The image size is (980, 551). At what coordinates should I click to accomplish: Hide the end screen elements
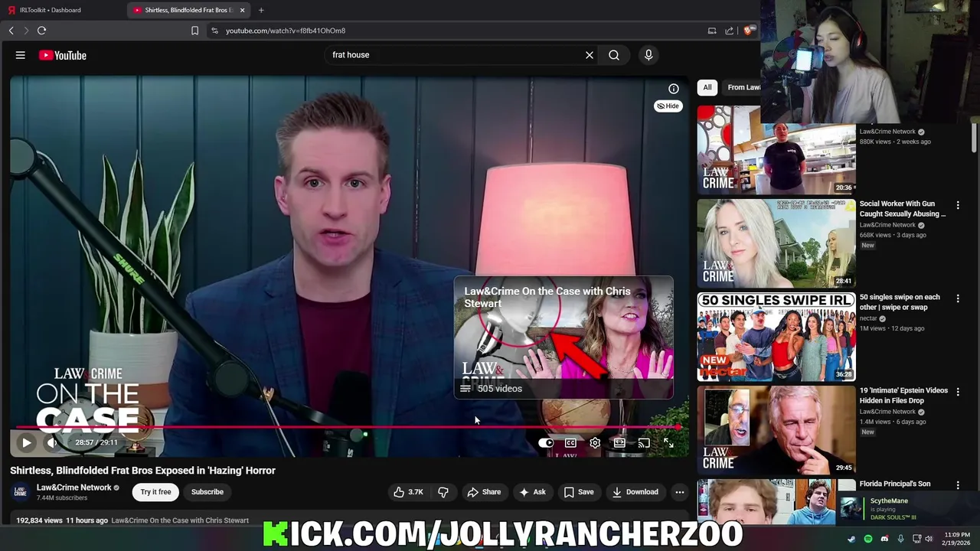668,106
